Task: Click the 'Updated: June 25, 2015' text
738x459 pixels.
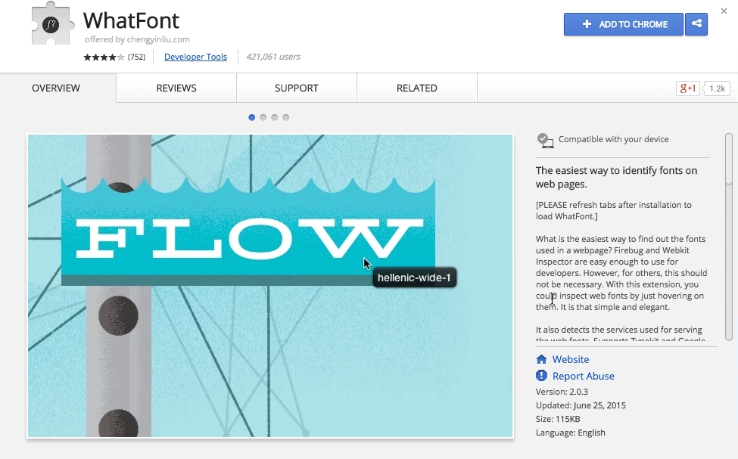Action: coord(581,405)
